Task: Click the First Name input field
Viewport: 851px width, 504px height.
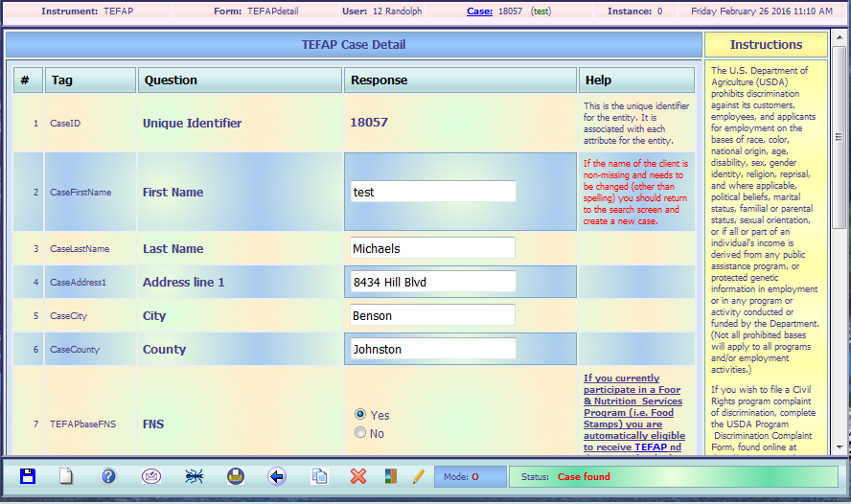Action: pyautogui.click(x=433, y=192)
